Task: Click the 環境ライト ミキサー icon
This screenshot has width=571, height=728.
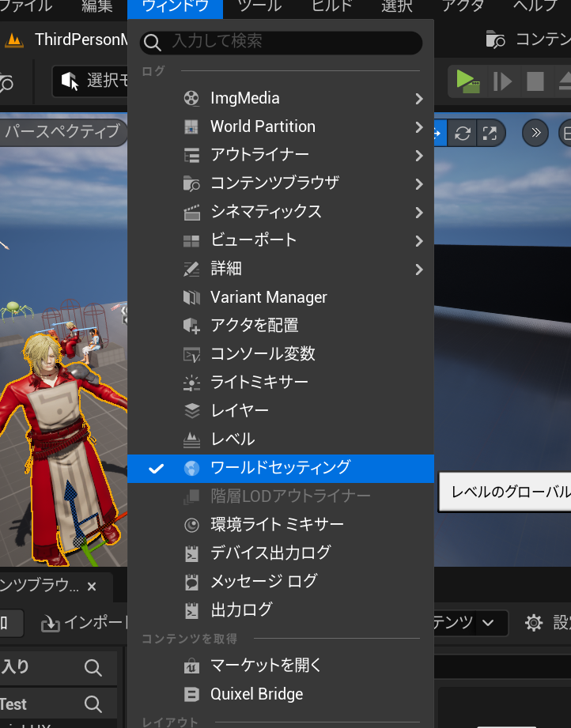Action: pyautogui.click(x=191, y=525)
